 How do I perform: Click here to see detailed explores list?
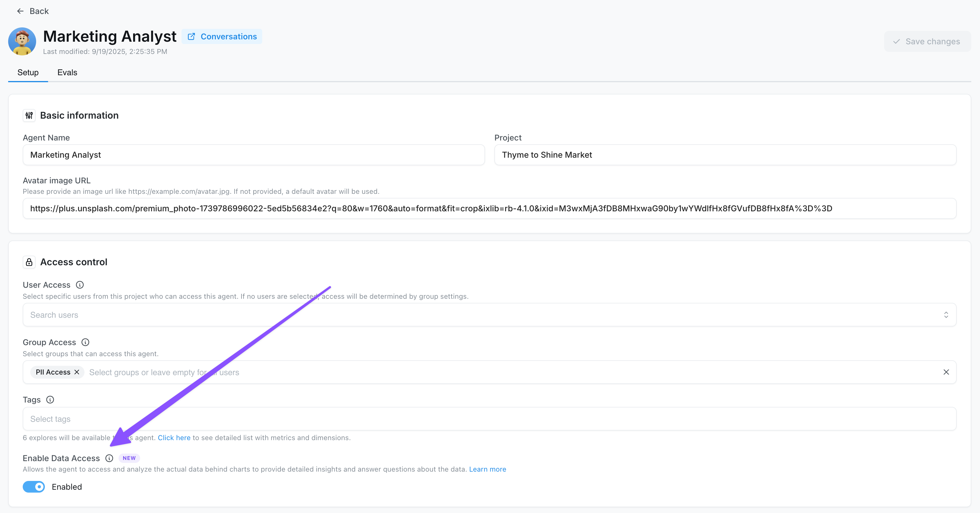tap(174, 438)
